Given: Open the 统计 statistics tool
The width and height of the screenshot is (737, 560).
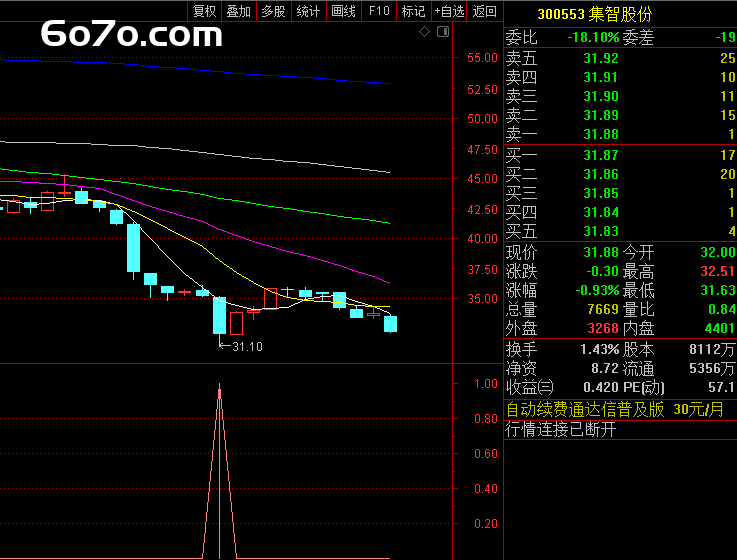Looking at the screenshot, I should pyautogui.click(x=308, y=11).
